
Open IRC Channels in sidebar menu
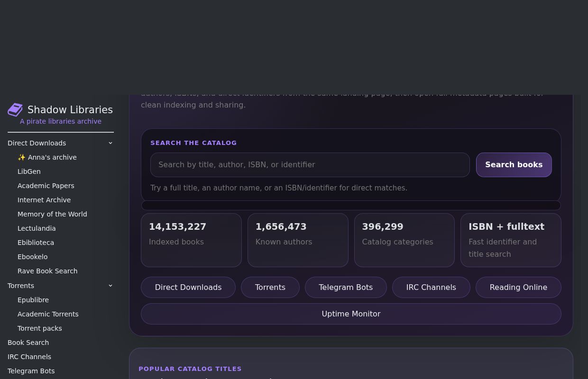29,357
